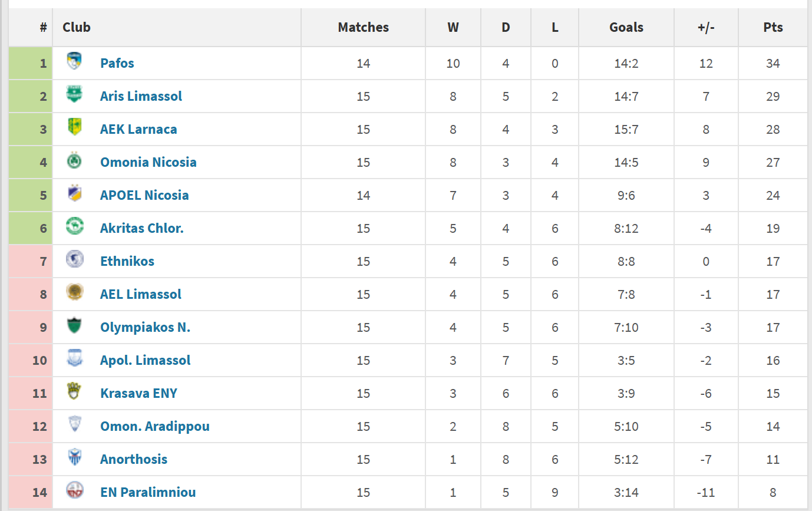
Task: Open the Ethnikos club link
Action: tap(127, 261)
